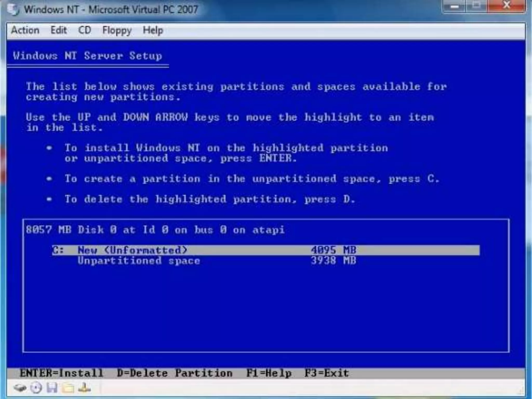532x399 pixels.
Task: Close the Virtual PC window
Action: pyautogui.click(x=506, y=6)
